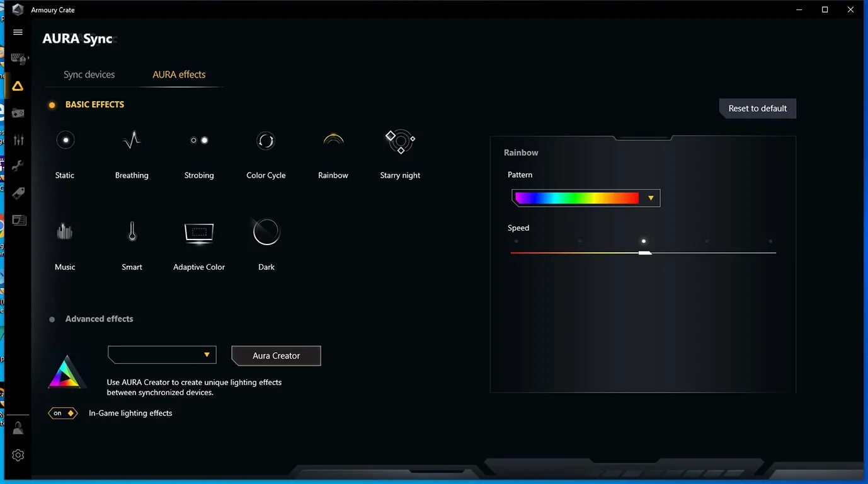868x484 pixels.
Task: Select the AURA Sync triangle sidebar icon
Action: click(x=18, y=86)
